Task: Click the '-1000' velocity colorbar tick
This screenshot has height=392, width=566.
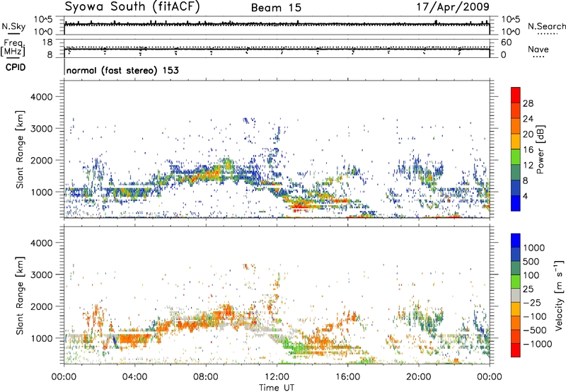Action: point(537,344)
